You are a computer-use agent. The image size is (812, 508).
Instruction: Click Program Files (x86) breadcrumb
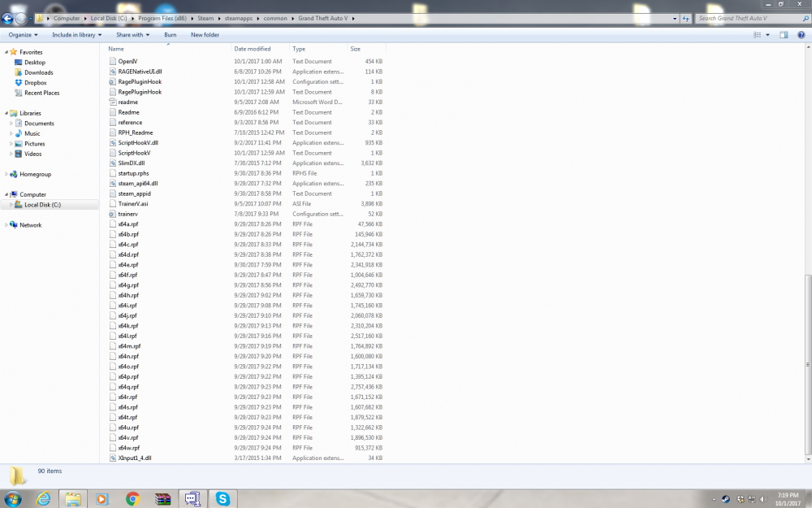[162, 18]
